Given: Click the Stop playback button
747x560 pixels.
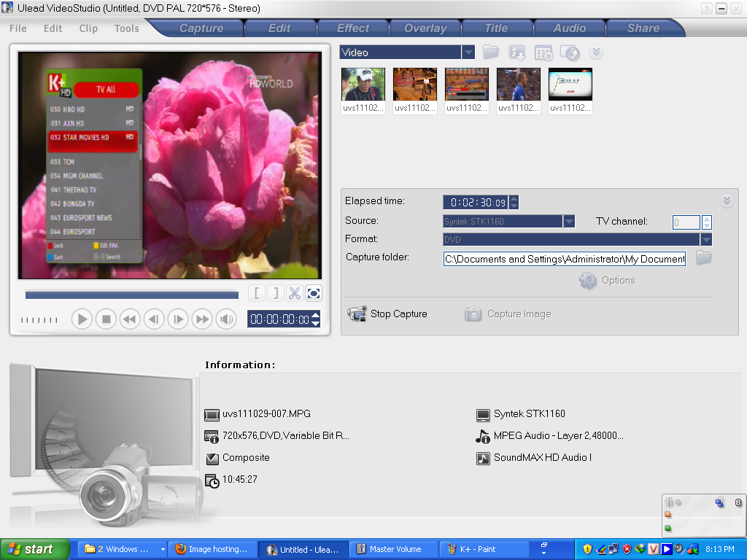Looking at the screenshot, I should click(106, 319).
